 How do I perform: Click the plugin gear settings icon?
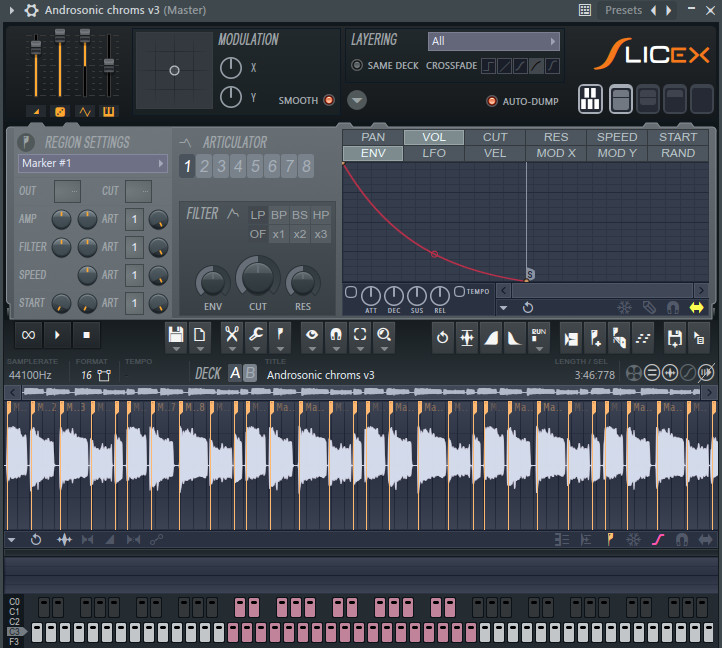(x=31, y=10)
